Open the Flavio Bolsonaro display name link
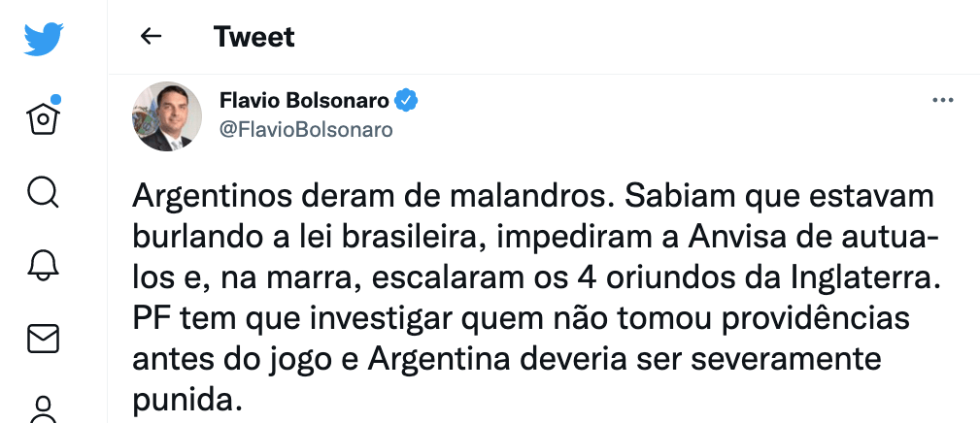980x423 pixels. click(304, 101)
